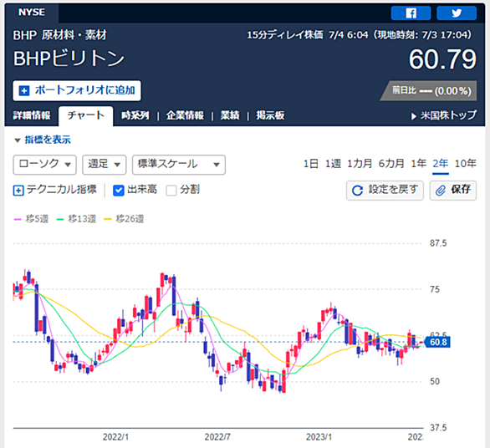
Task: Share on Twitter icon button
Action: point(457,13)
